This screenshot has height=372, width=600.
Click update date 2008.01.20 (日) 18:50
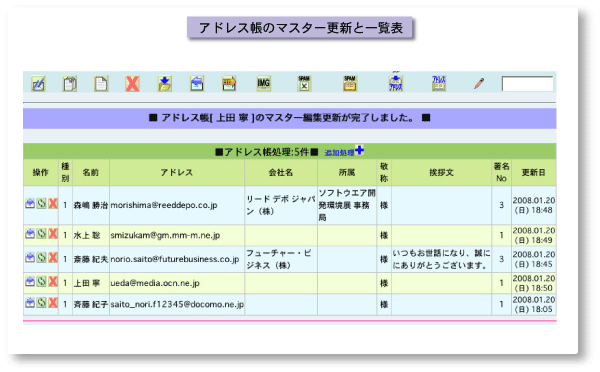pyautogui.click(x=534, y=283)
